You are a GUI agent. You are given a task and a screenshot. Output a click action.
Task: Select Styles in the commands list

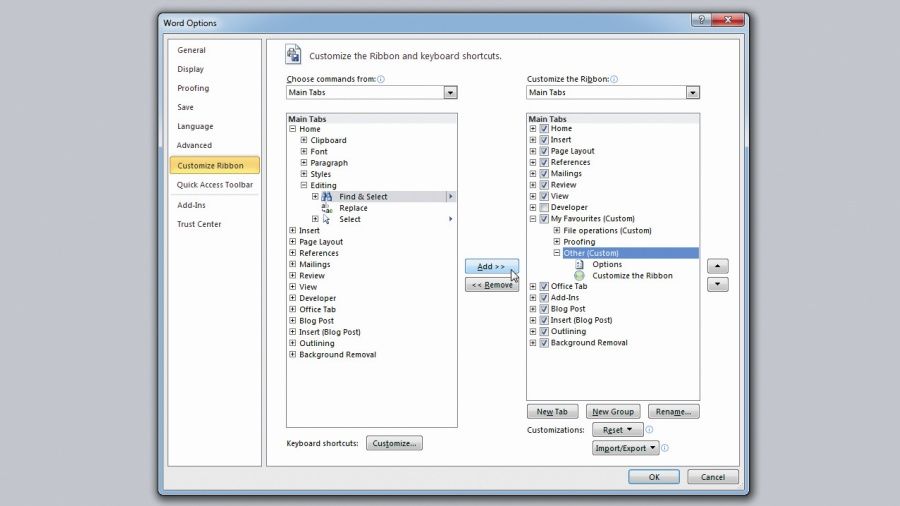[x=320, y=174]
